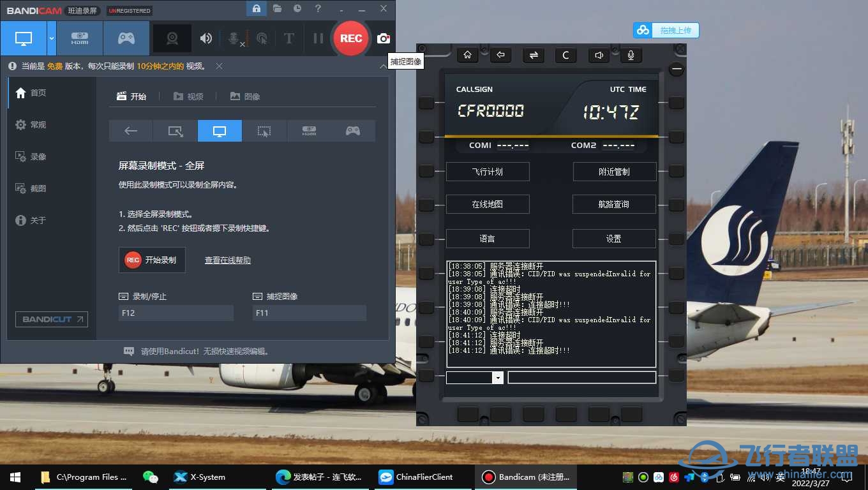The image size is (868, 490).
Task: Click the CFR0000 callsign display
Action: point(491,111)
